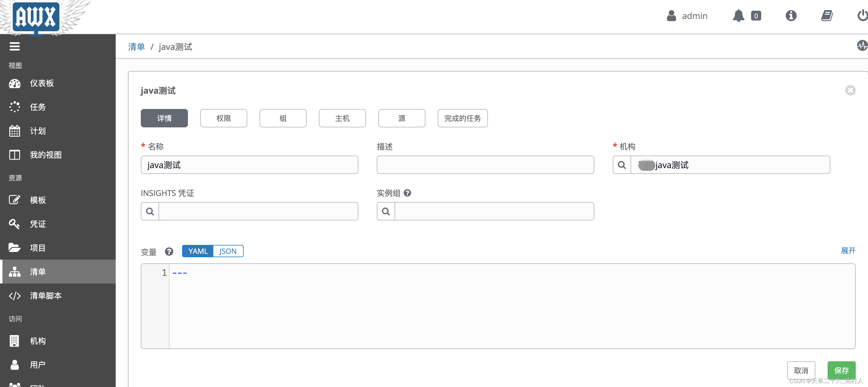Collapse sidebar with hamburger menu icon

[x=14, y=46]
